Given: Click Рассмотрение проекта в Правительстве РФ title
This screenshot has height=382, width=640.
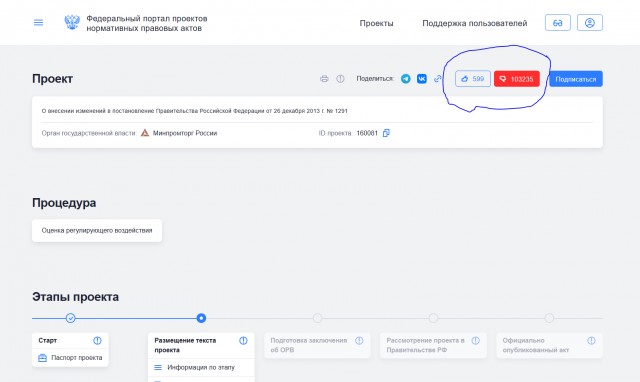Looking at the screenshot, I should tap(425, 345).
